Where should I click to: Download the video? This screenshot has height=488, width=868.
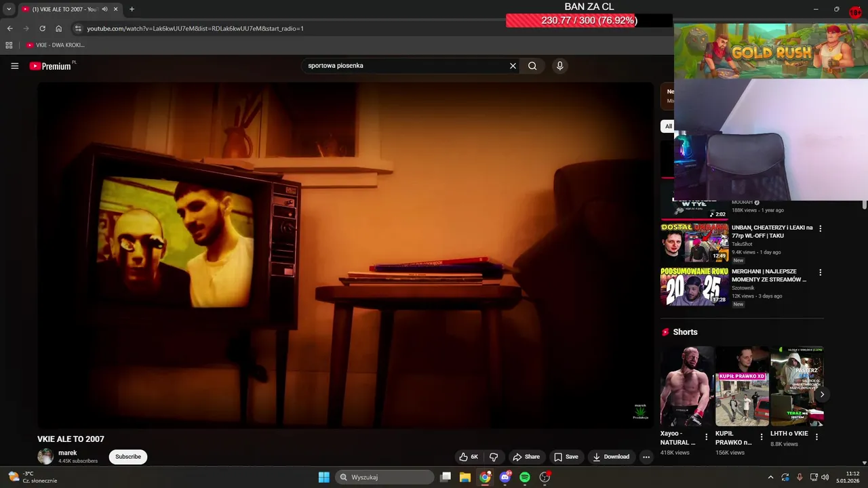pyautogui.click(x=611, y=457)
